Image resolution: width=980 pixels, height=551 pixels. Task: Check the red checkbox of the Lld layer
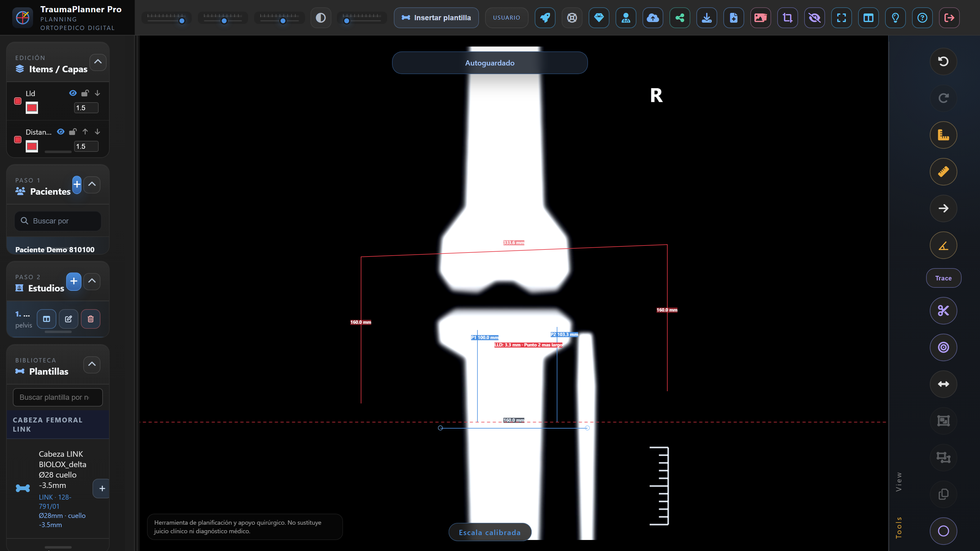point(17,101)
